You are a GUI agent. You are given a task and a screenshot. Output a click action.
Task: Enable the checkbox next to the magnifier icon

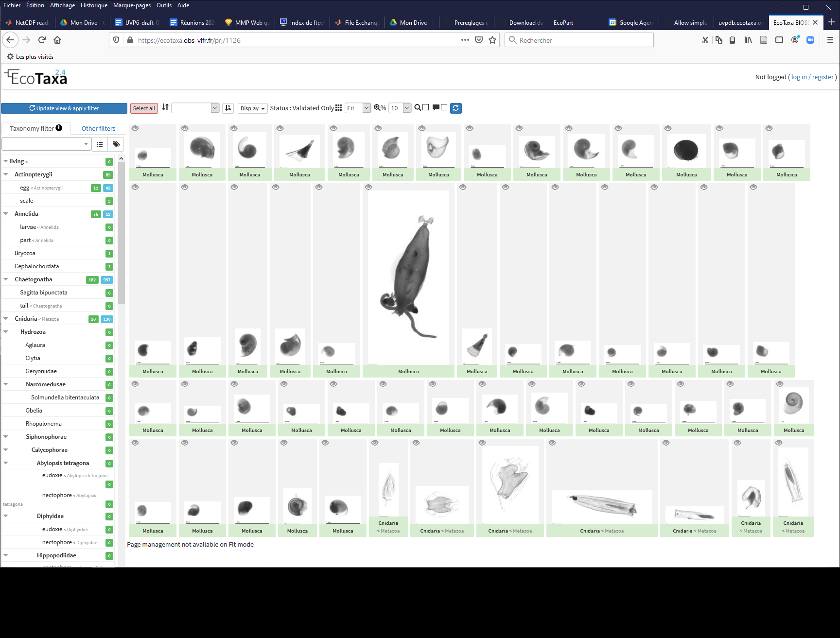click(x=426, y=108)
